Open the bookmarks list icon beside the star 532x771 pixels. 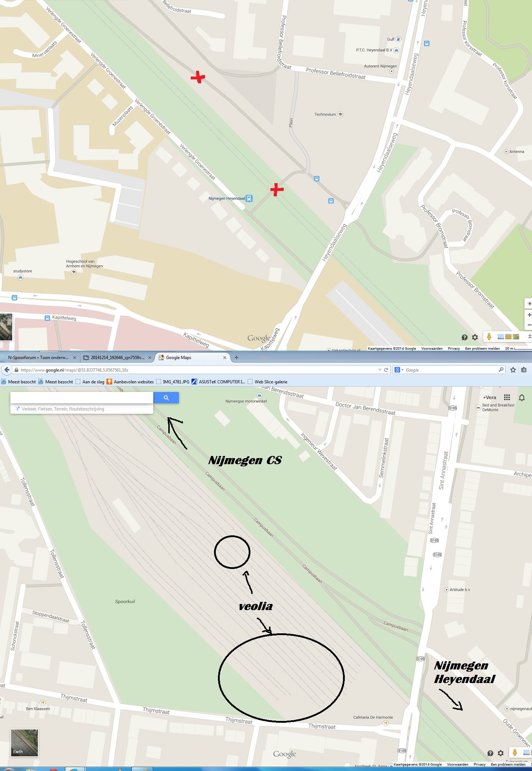[524, 370]
